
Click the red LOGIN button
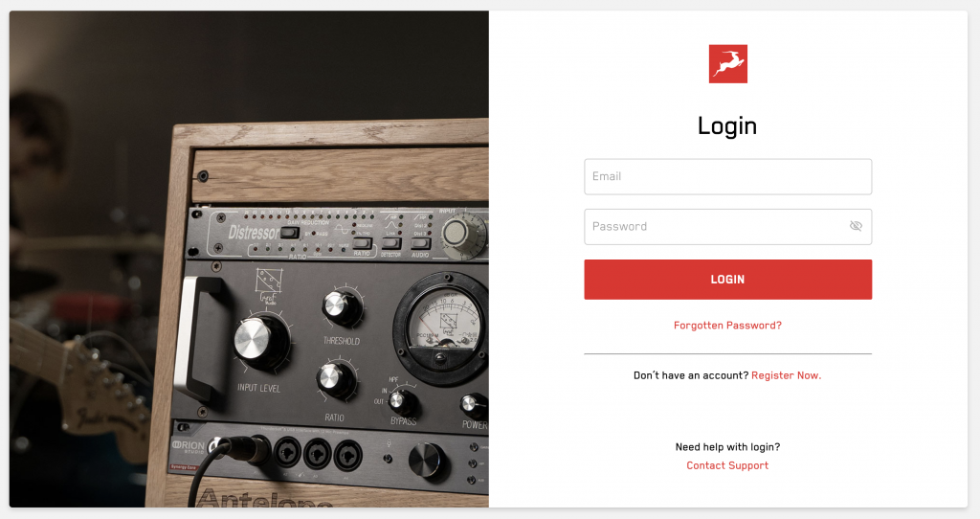tap(727, 280)
